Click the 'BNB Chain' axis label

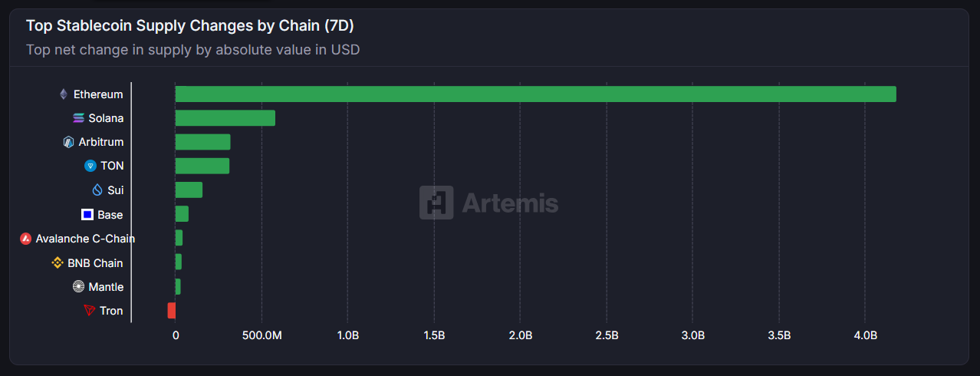pyautogui.click(x=95, y=263)
